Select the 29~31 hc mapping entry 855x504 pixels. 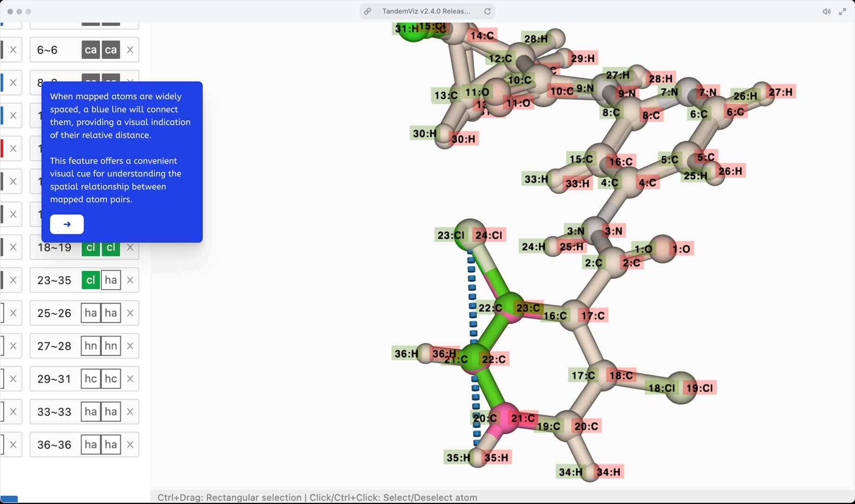(x=54, y=379)
